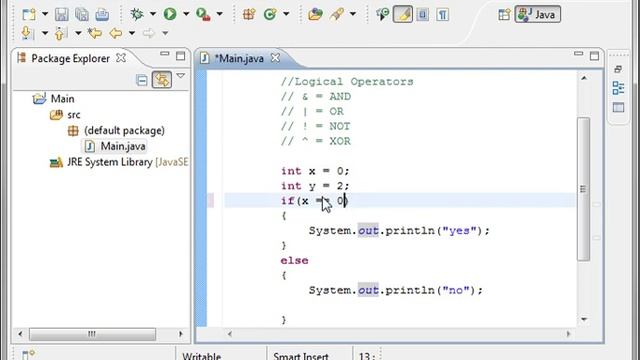
Task: Toggle Mark Occurrences highlighter button
Action: click(x=402, y=14)
